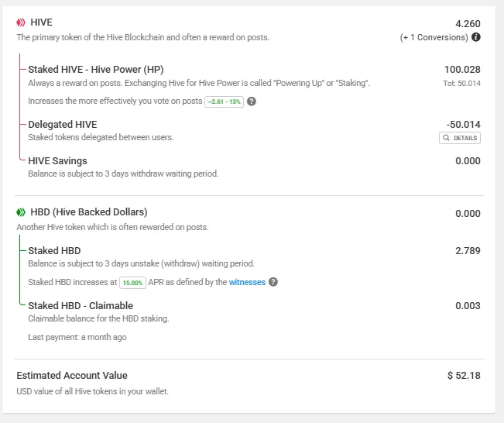Click the Delegated HIVE heading
Screen dimensions: 504x423
[63, 125]
